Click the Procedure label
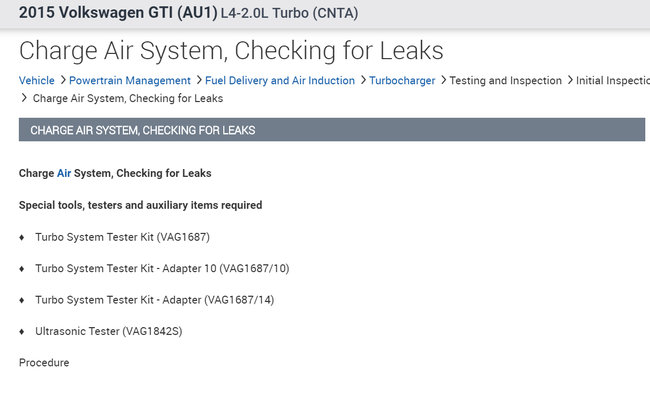 point(44,362)
